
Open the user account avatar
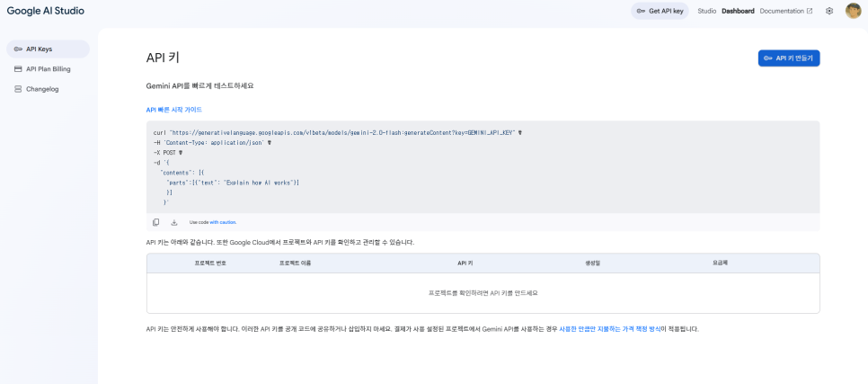(853, 11)
